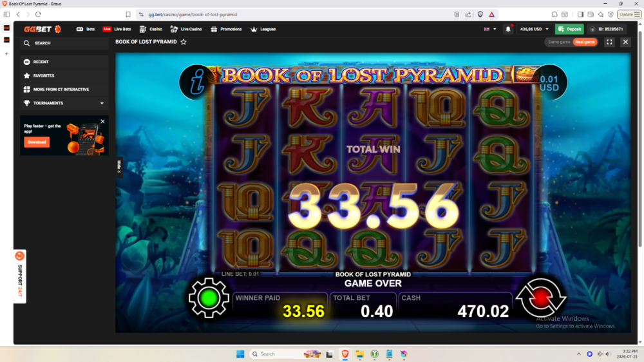Enter fullscreen mode for the game

pyautogui.click(x=609, y=42)
